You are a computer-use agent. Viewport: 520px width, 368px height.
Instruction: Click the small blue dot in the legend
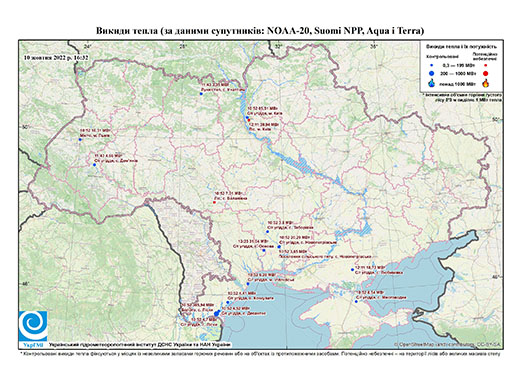click(432, 65)
